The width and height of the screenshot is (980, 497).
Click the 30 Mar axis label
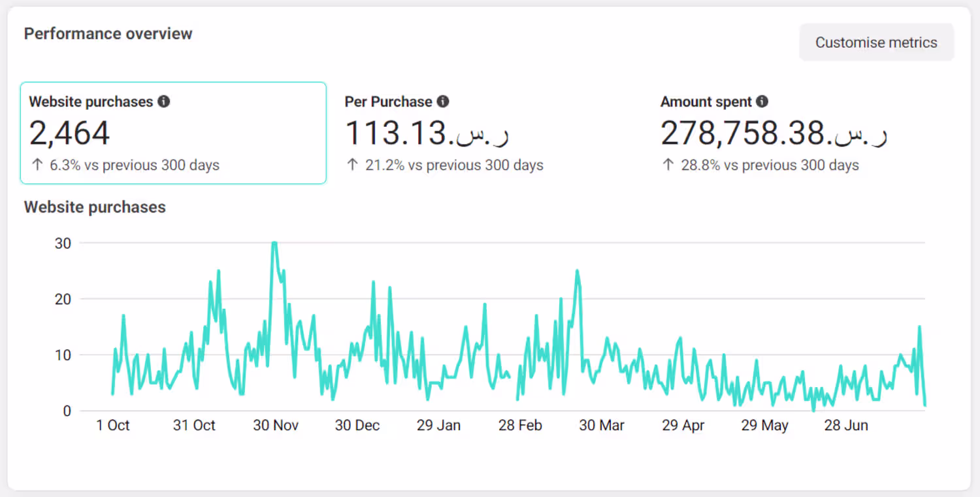point(602,425)
